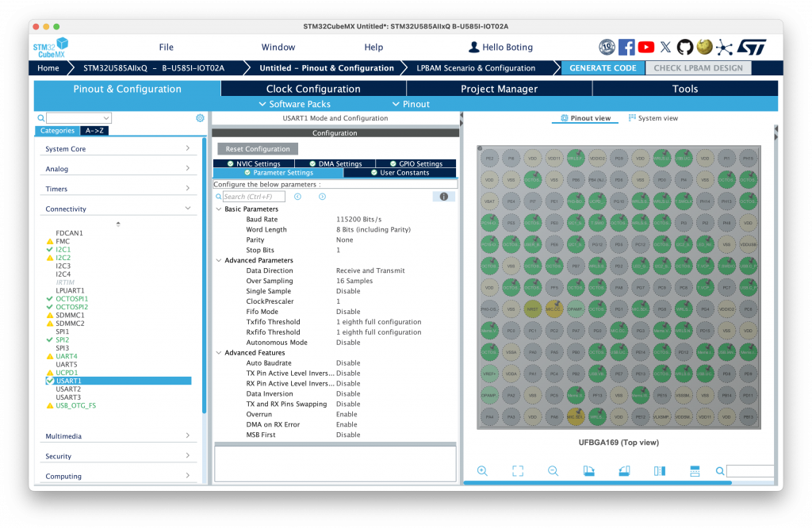Toggle horizontal split layout icon
Viewport: 812px width, 529px height.
695,471
